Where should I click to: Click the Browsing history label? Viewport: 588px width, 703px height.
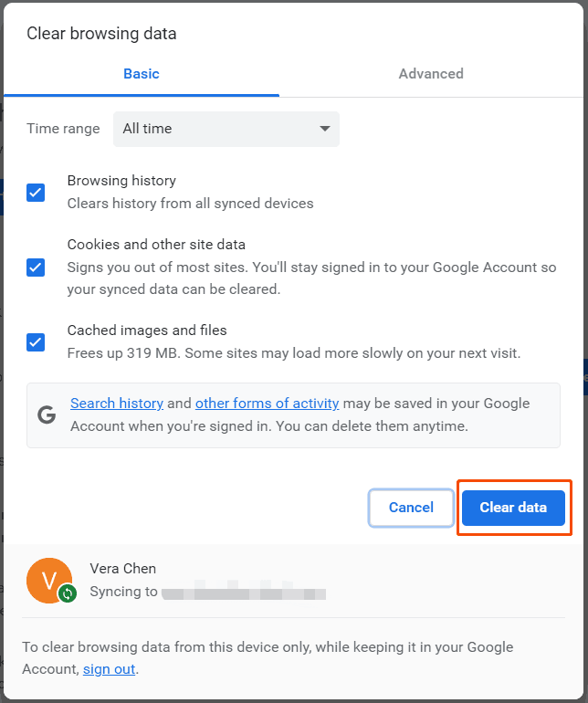[121, 181]
